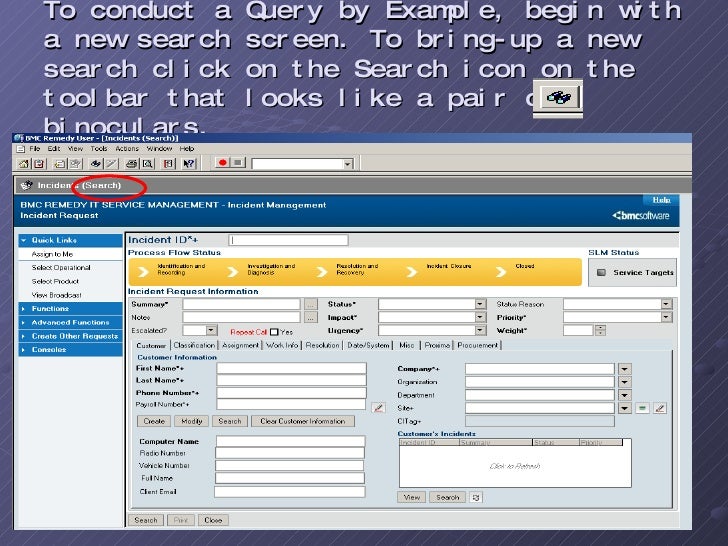Open the Site dropdown arrow
The image size is (728, 546).
[624, 408]
